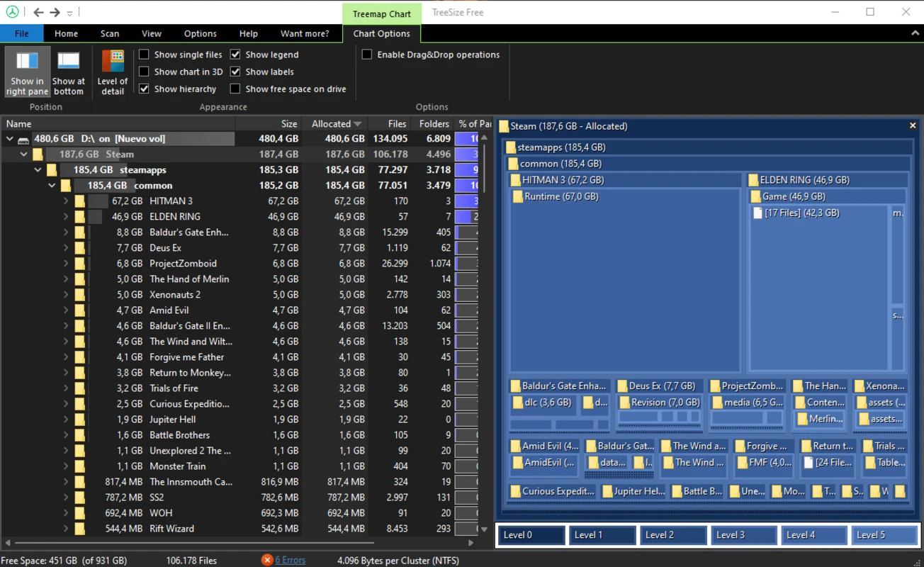Open the Allocated column dropdown

(359, 123)
